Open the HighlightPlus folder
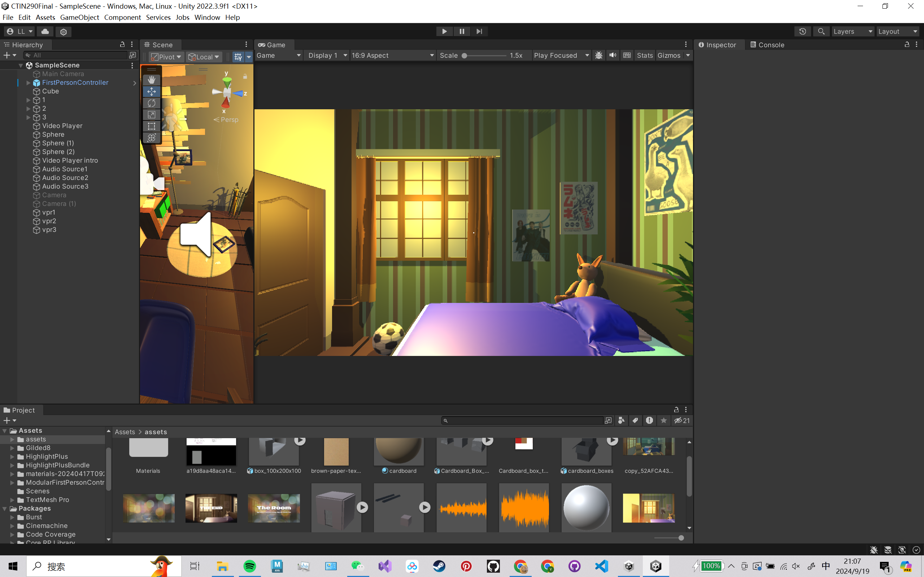This screenshot has width=924, height=577. tap(47, 457)
